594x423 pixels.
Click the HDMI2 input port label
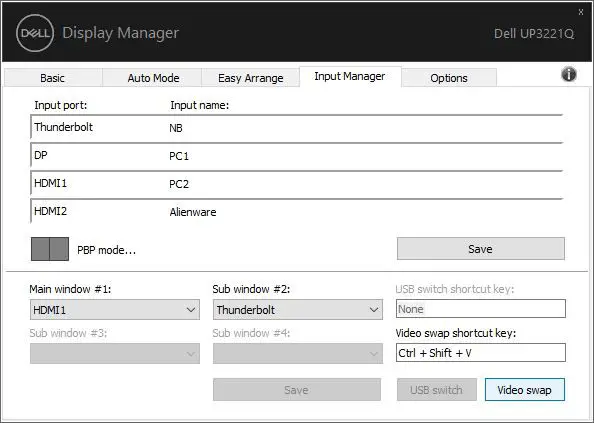[x=50, y=211]
